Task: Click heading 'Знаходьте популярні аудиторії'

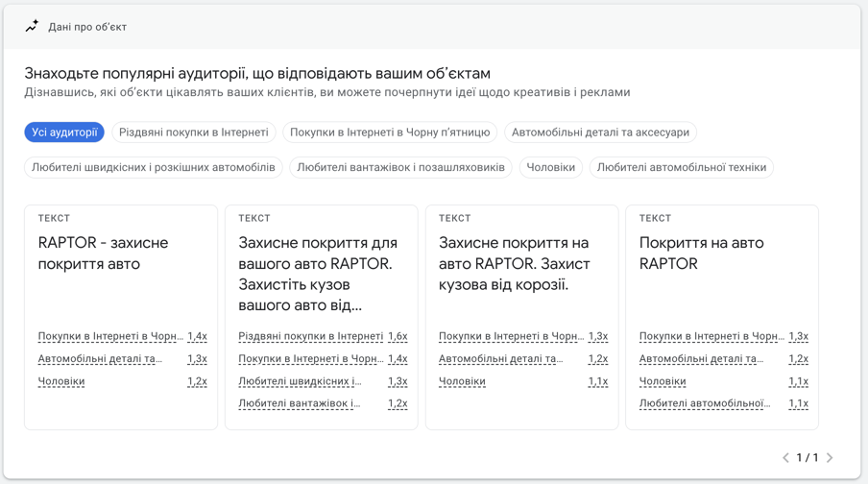Action: pos(257,73)
